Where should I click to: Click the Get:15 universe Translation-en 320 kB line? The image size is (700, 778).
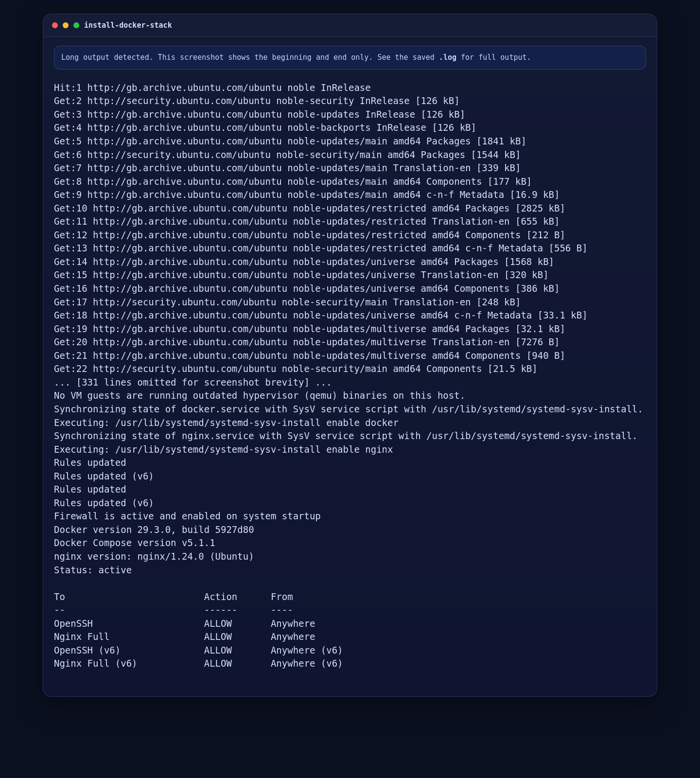301,275
